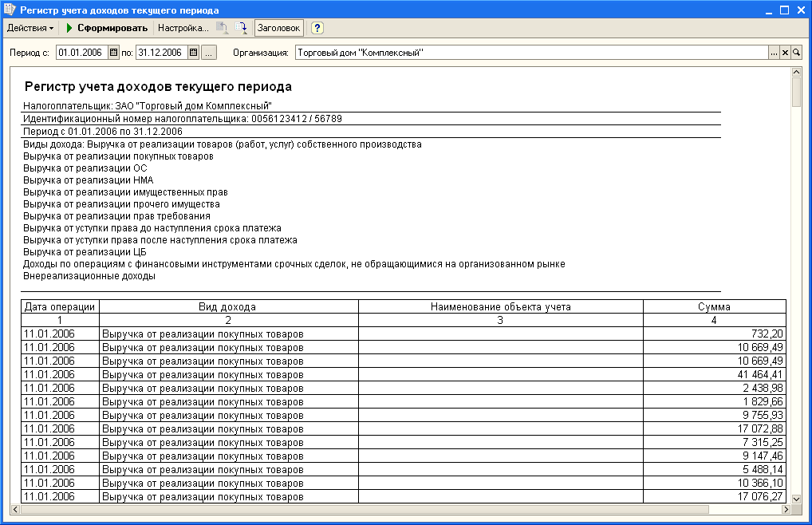812x525 pixels.
Task: Select the cell with amount 1 829,66
Action: [x=715, y=401]
